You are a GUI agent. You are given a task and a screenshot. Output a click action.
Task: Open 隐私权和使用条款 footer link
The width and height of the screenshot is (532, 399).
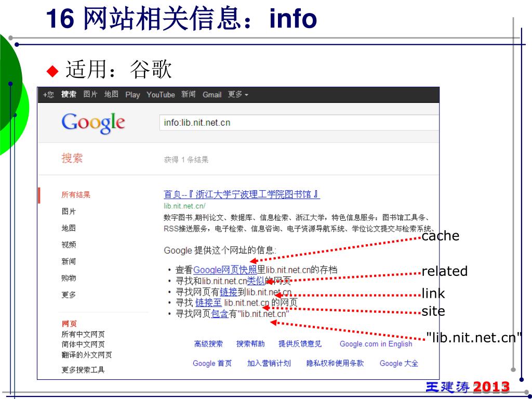(x=335, y=363)
